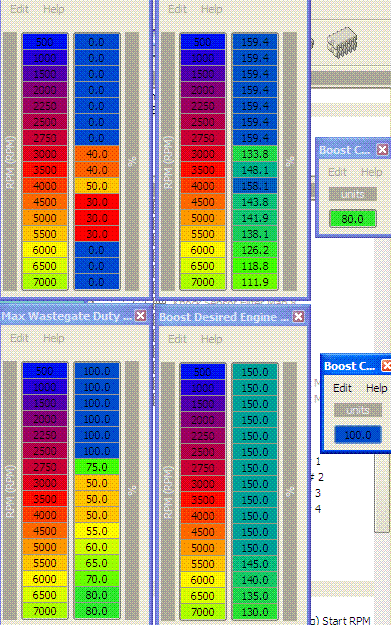Click the ROM chip icon in toolbar
391x627 pixels.
pos(341,42)
